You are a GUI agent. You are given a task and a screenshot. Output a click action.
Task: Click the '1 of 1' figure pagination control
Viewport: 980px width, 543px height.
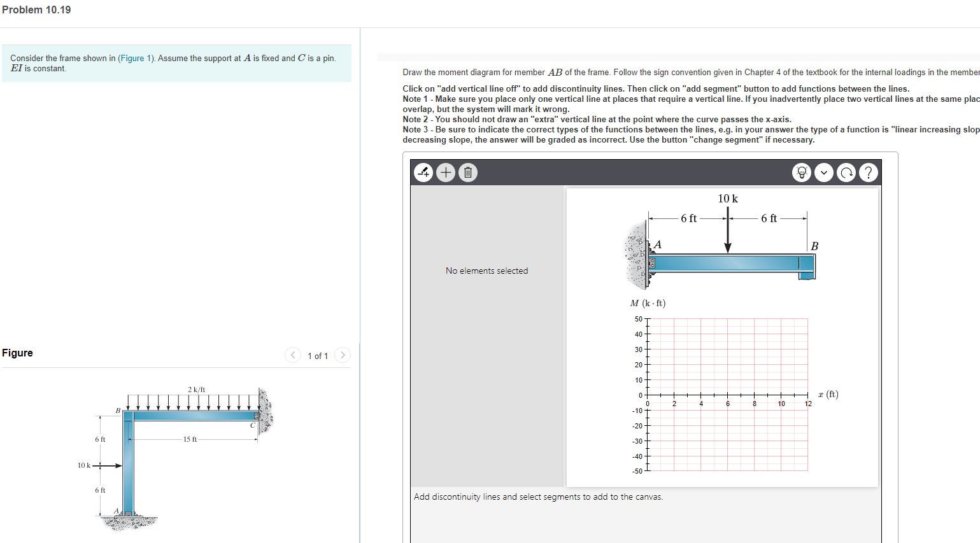(317, 355)
